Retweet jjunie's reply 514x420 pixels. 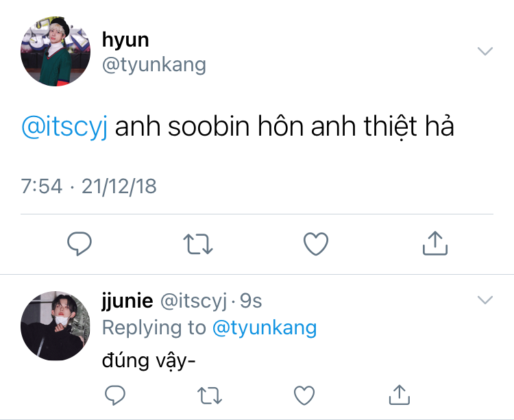210,394
